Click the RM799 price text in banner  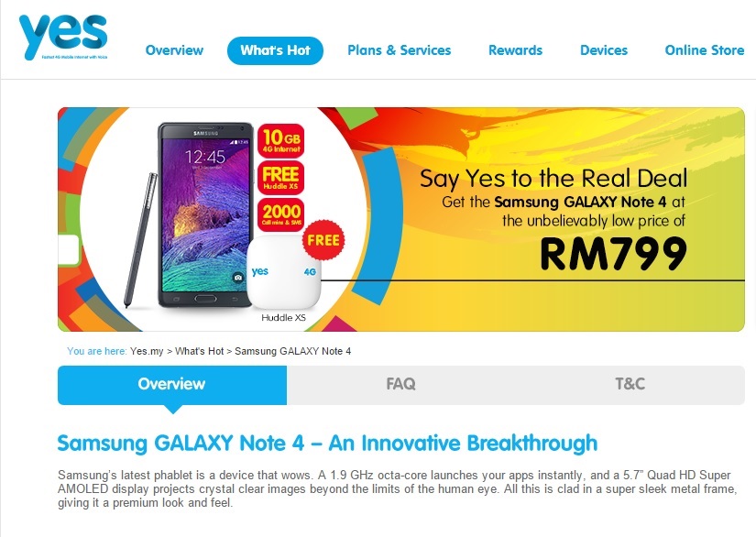point(613,254)
